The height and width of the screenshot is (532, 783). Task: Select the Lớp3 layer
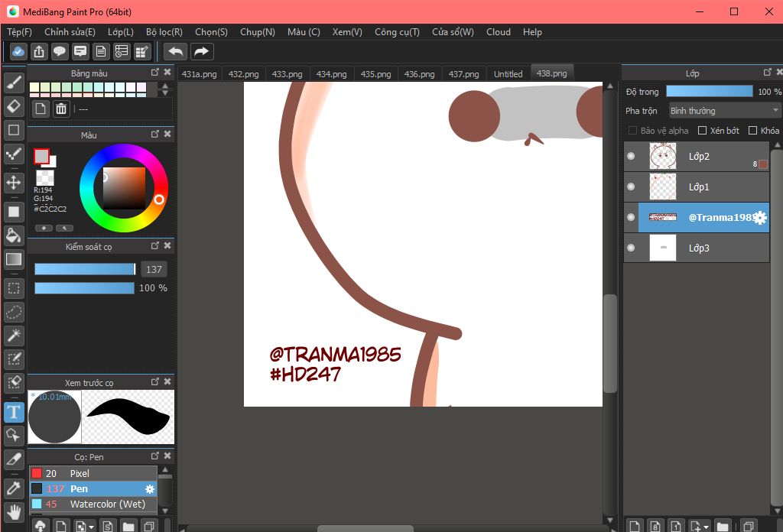pyautogui.click(x=697, y=248)
